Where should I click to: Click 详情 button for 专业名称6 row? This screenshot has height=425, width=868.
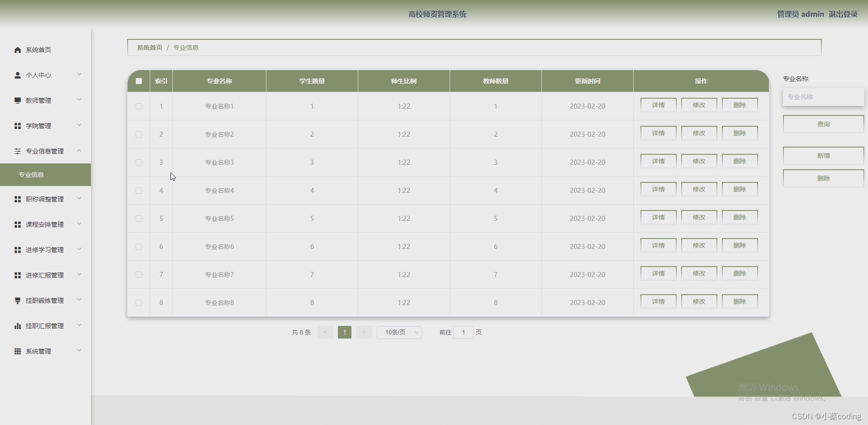point(658,245)
